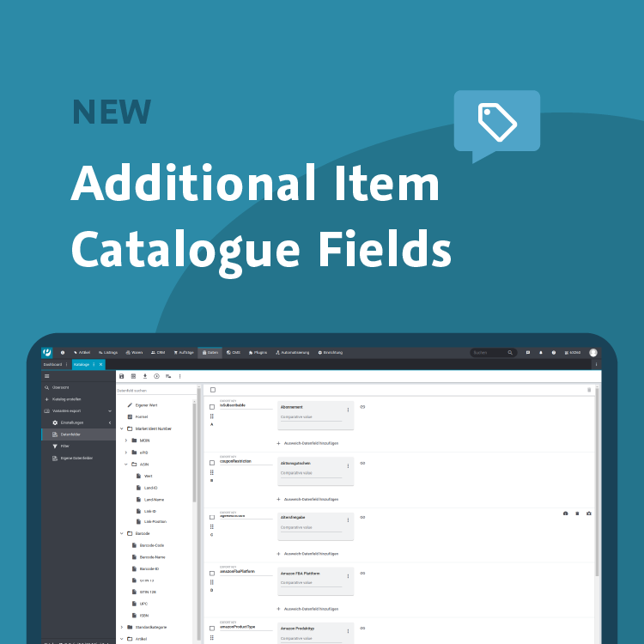Click the play-circle icon in catalogue toolbar
This screenshot has width=644, height=644.
[x=156, y=376]
